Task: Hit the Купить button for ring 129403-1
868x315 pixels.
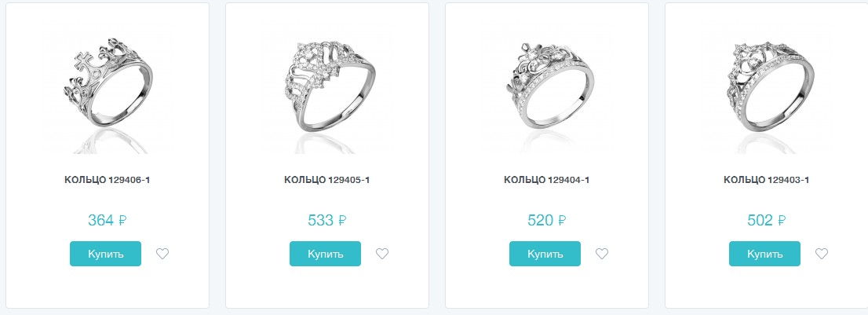Action: pyautogui.click(x=764, y=254)
